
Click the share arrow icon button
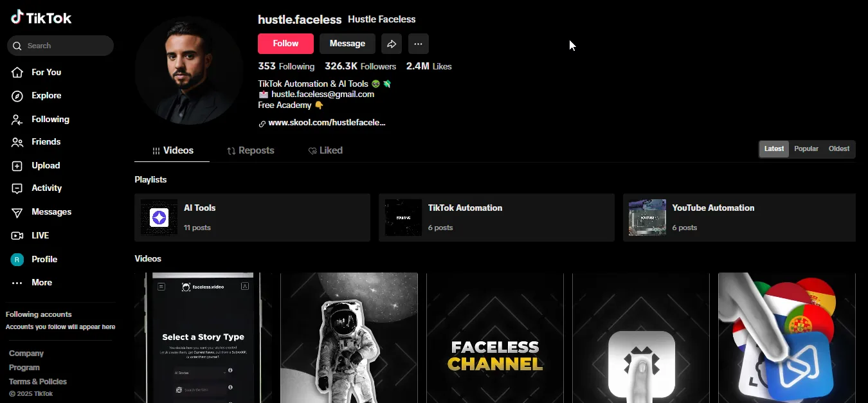[391, 44]
